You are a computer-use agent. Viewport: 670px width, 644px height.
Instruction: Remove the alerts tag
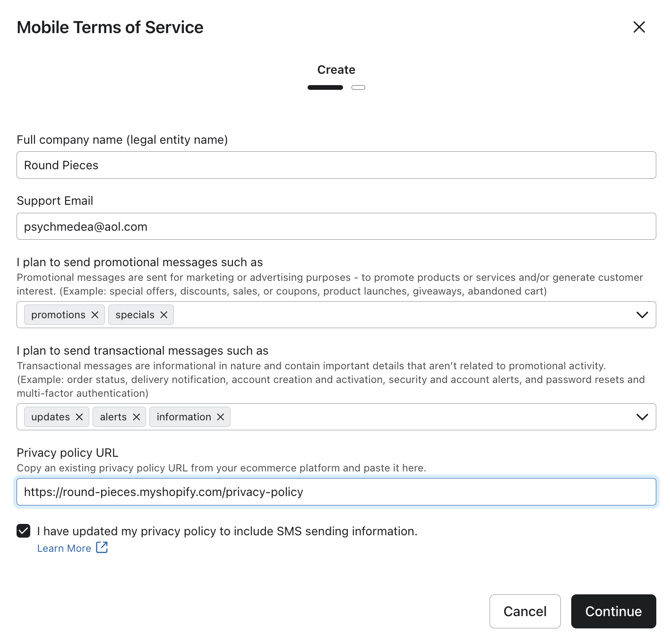click(x=137, y=417)
